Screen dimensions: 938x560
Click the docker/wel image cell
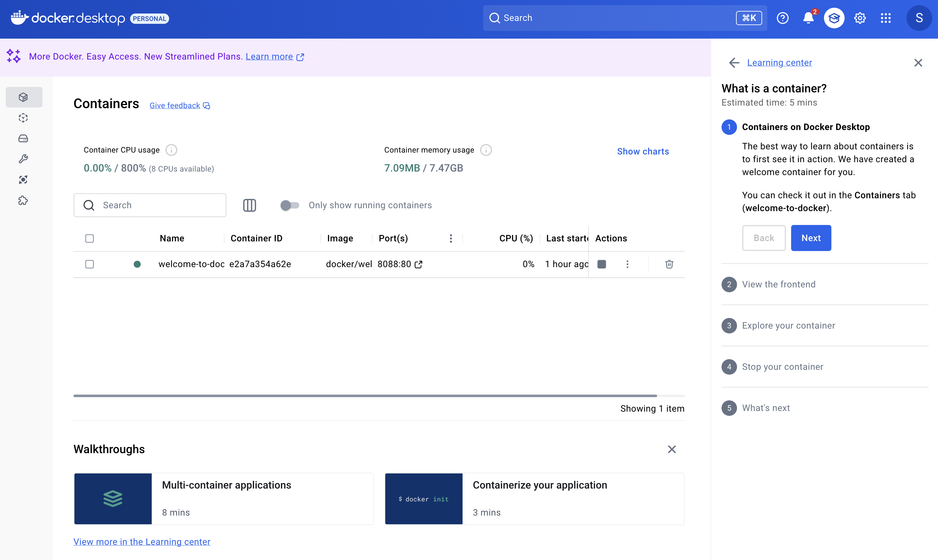[349, 264]
